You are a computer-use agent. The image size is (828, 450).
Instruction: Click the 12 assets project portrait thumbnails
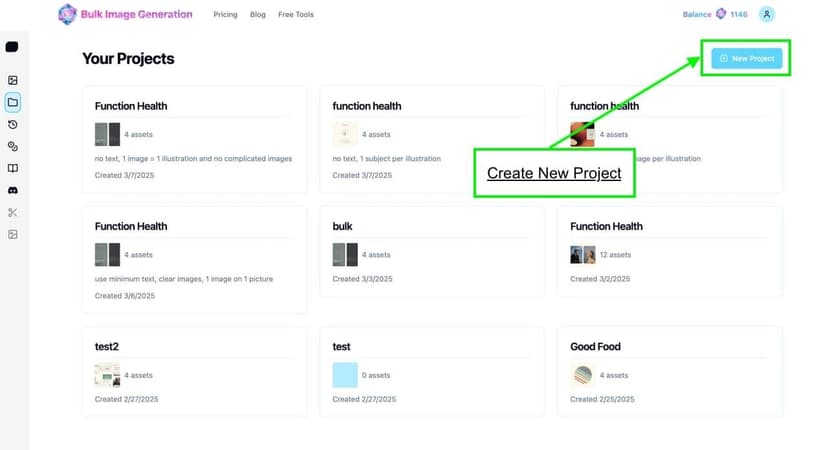point(582,255)
